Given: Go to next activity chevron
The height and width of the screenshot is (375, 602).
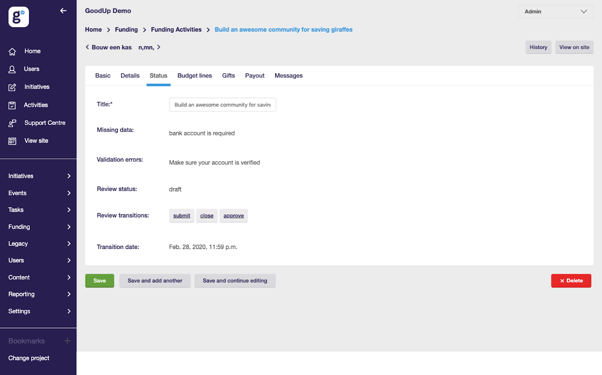Looking at the screenshot, I should coord(159,47).
